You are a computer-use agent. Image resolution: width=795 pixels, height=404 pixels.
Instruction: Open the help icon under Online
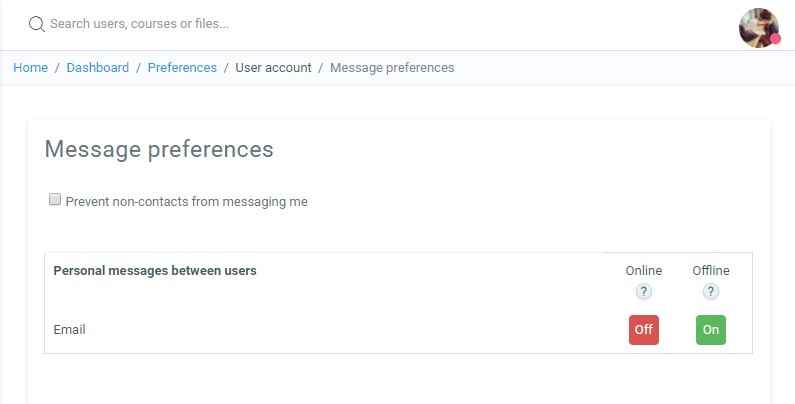(x=644, y=292)
